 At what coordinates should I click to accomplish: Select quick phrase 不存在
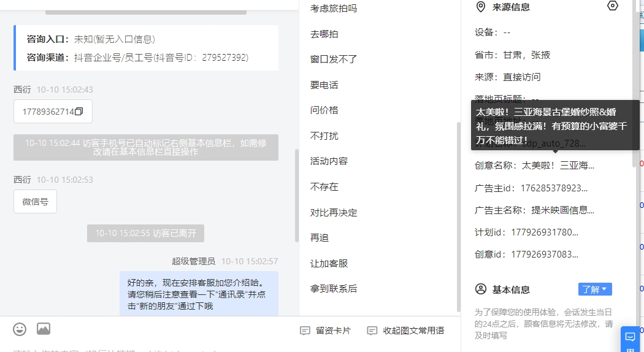coord(324,187)
